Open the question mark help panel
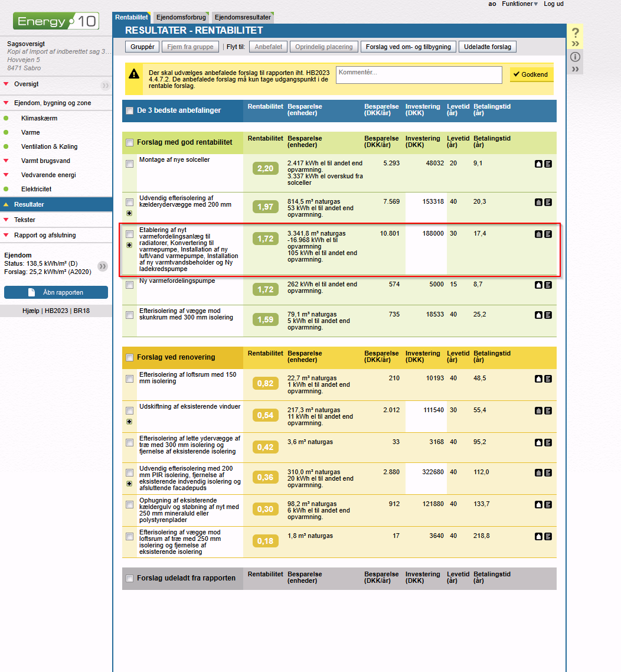 (x=576, y=33)
